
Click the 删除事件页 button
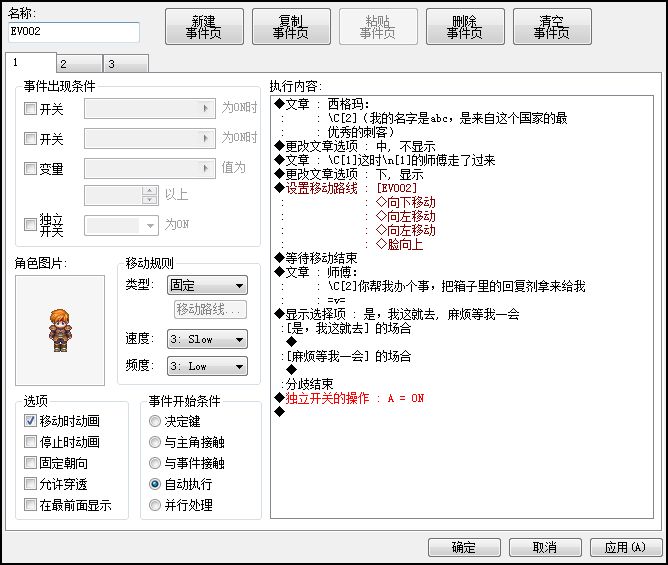point(465,27)
